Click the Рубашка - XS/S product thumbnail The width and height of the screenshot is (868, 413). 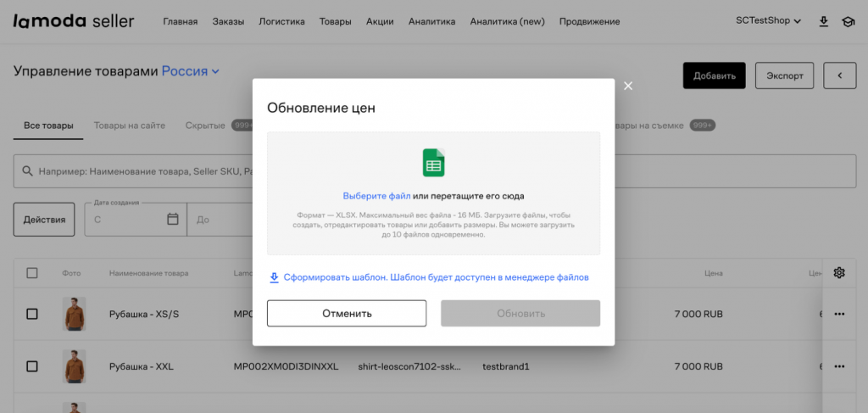pyautogui.click(x=74, y=314)
